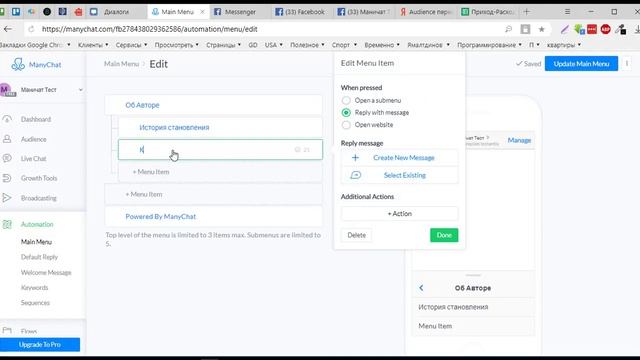Viewport: 640px width, 360px height.
Task: Click the red rectangular extension icon
Action: [x=592, y=29]
